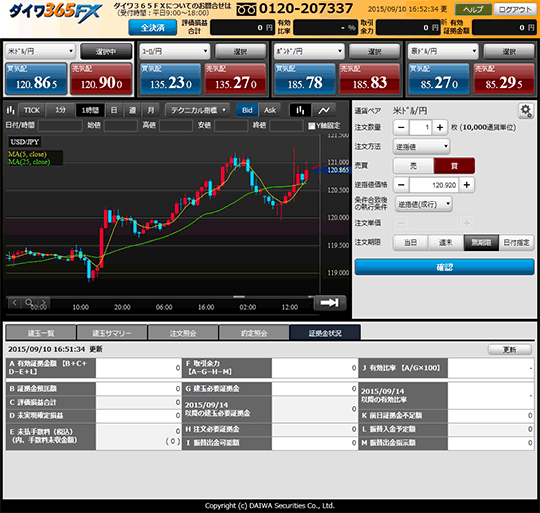Viewport: 540px width, 513px height.
Task: Click the chart zoom magnifier icon
Action: click(29, 303)
